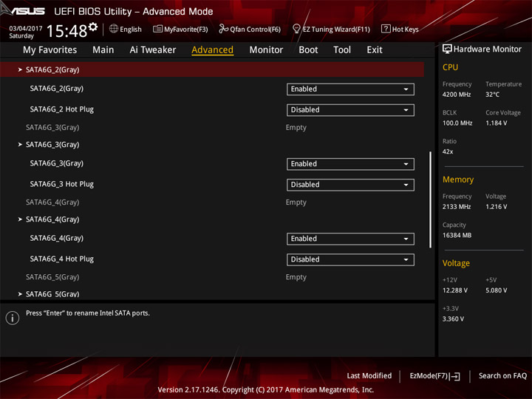The image size is (532, 399).
Task: Click memory capacity 16384 MB
Action: coord(457,235)
